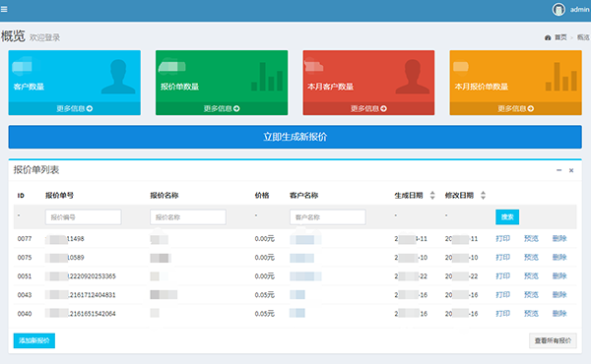591x364 pixels.
Task: Preview quotation 0077
Action: tap(531, 239)
